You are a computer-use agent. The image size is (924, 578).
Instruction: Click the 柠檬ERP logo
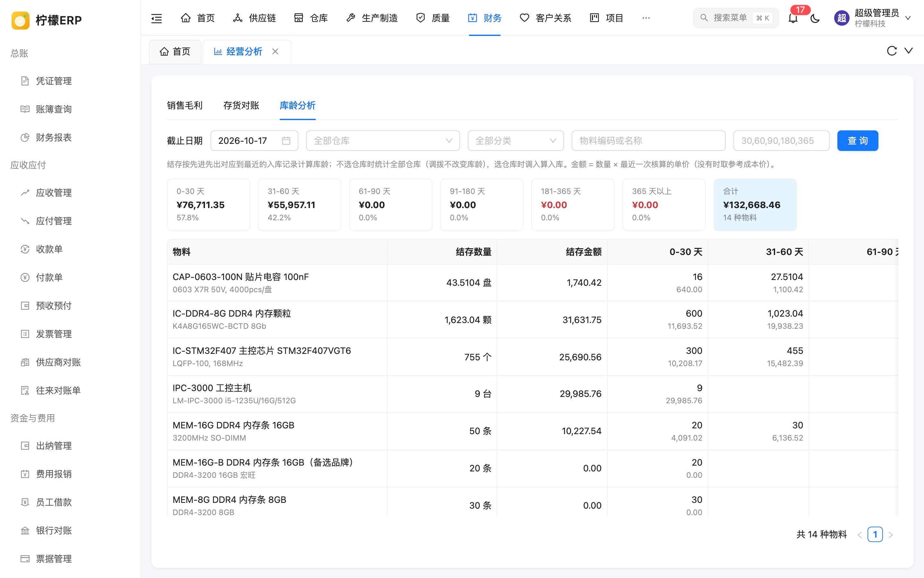click(x=47, y=20)
